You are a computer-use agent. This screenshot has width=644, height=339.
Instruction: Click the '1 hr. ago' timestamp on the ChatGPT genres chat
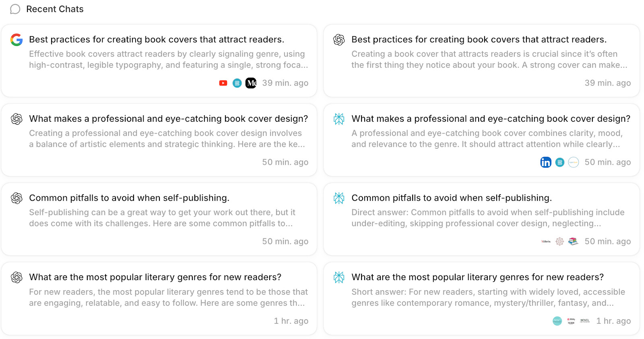coord(291,321)
